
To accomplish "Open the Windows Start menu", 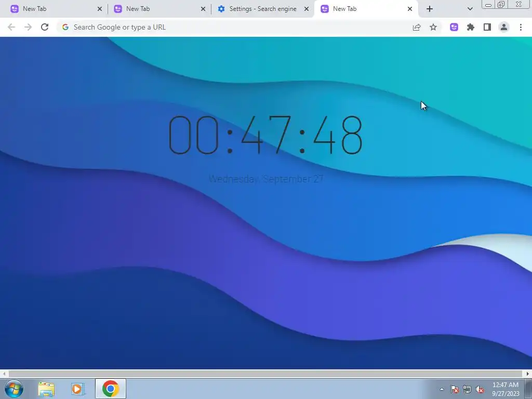I will pyautogui.click(x=14, y=389).
